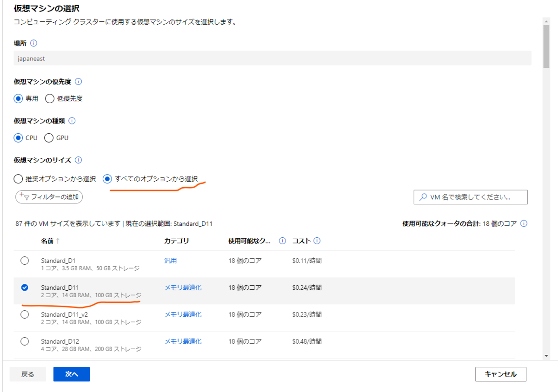
Task: Go back using the 戻る button
Action: click(x=27, y=374)
